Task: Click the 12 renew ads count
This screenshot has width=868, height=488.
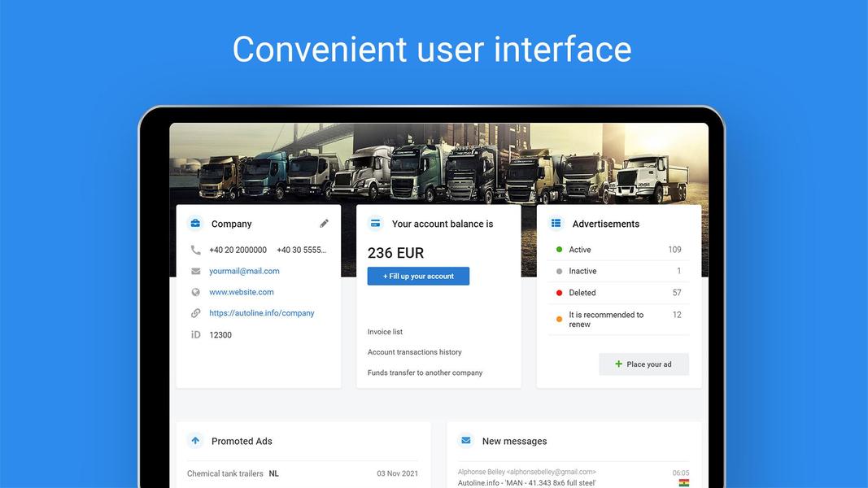Action: pyautogui.click(x=677, y=315)
